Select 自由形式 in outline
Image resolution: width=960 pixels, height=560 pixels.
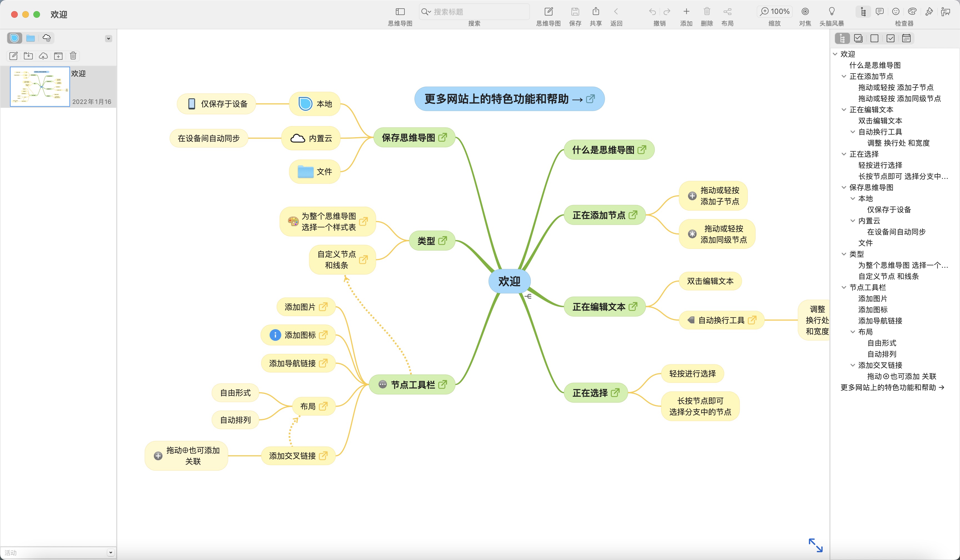pos(881,343)
